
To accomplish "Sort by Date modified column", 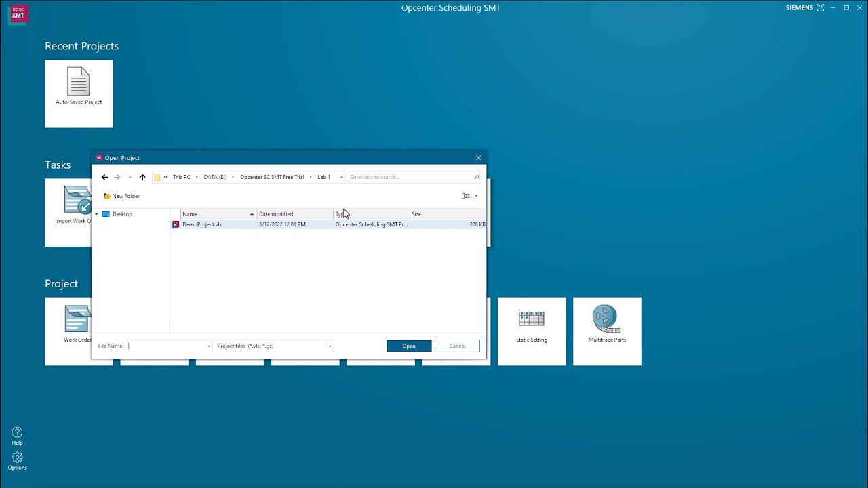I will click(x=296, y=214).
